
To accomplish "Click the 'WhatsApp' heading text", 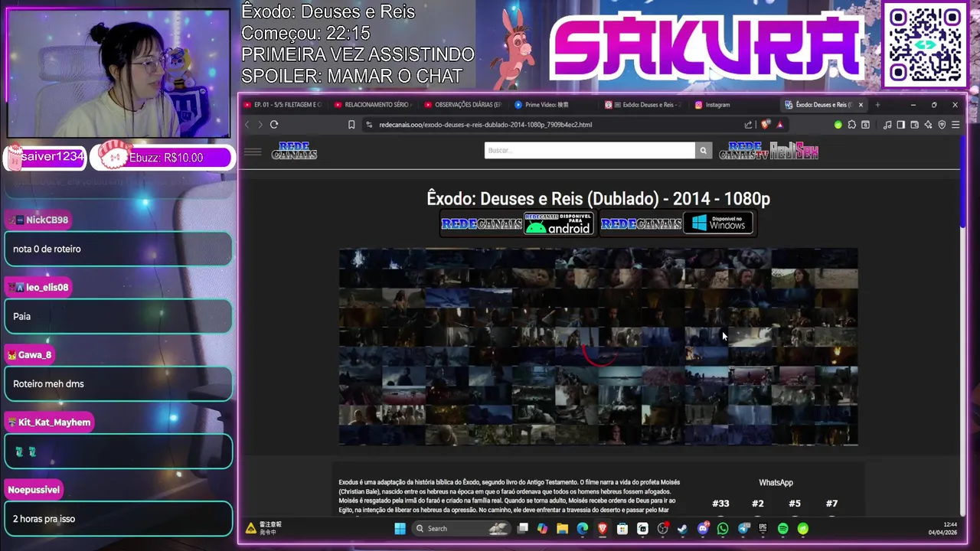I will coord(776,483).
